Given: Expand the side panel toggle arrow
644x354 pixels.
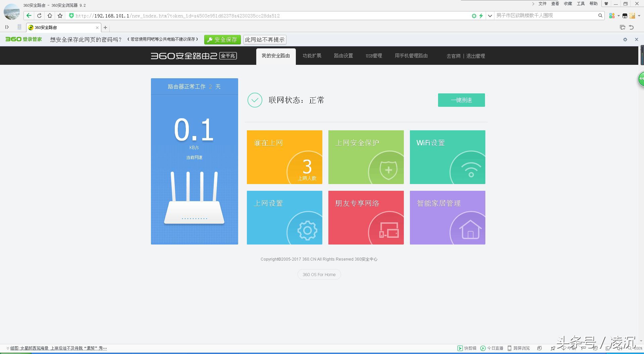Looking at the screenshot, I should (x=7, y=27).
